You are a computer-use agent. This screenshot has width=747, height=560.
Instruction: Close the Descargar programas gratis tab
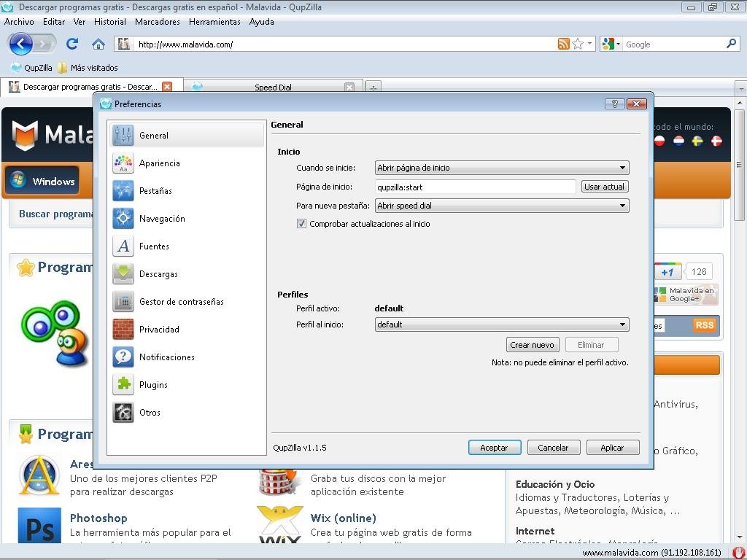coord(167,87)
